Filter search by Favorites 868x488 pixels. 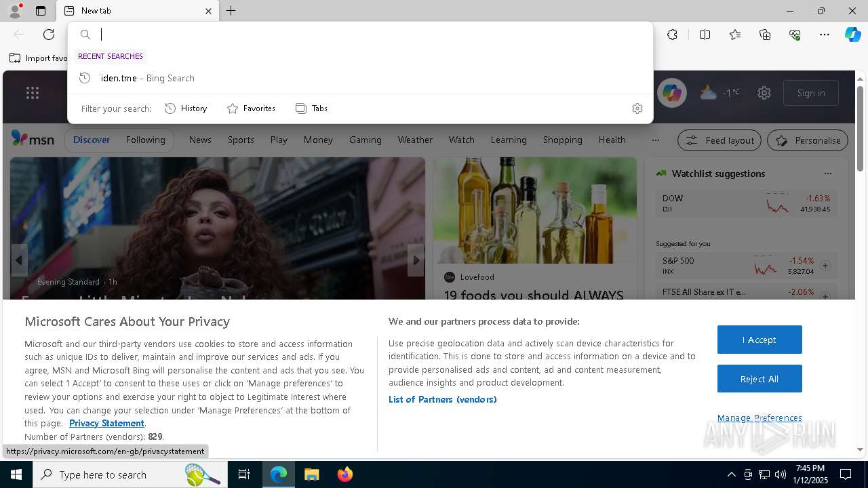pyautogui.click(x=251, y=108)
